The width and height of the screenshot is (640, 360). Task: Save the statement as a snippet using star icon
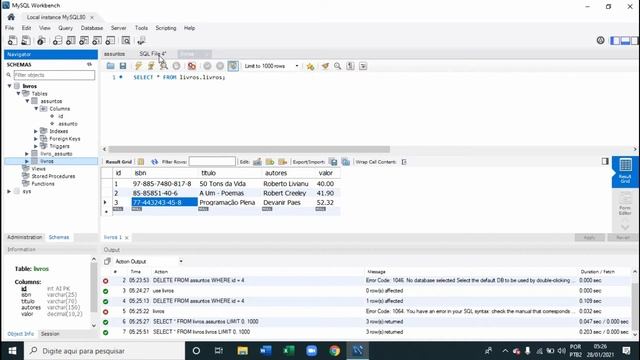[310, 66]
